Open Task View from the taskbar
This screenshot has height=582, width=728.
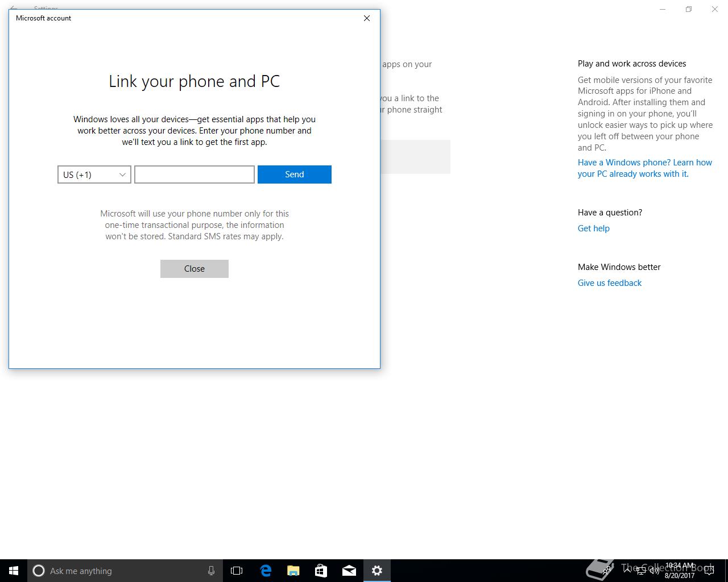(237, 571)
